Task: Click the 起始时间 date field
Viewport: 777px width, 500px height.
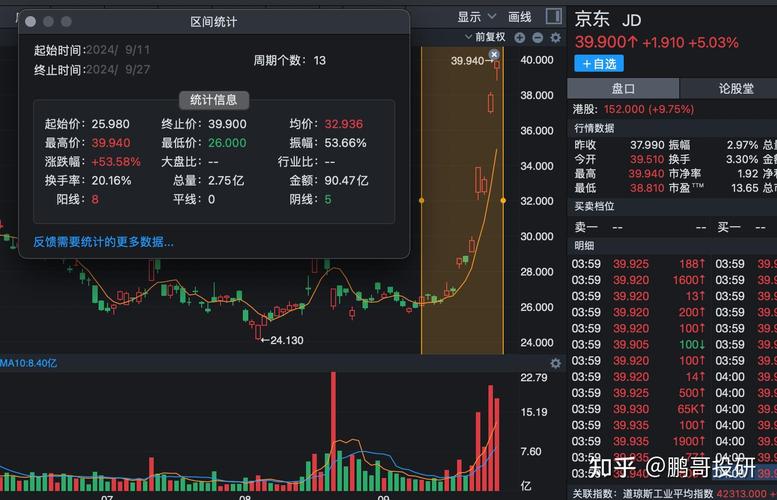Action: [x=118, y=50]
